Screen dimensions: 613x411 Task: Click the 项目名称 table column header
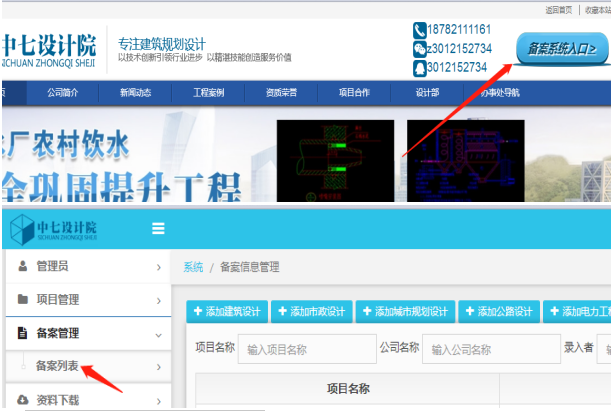pyautogui.click(x=348, y=388)
